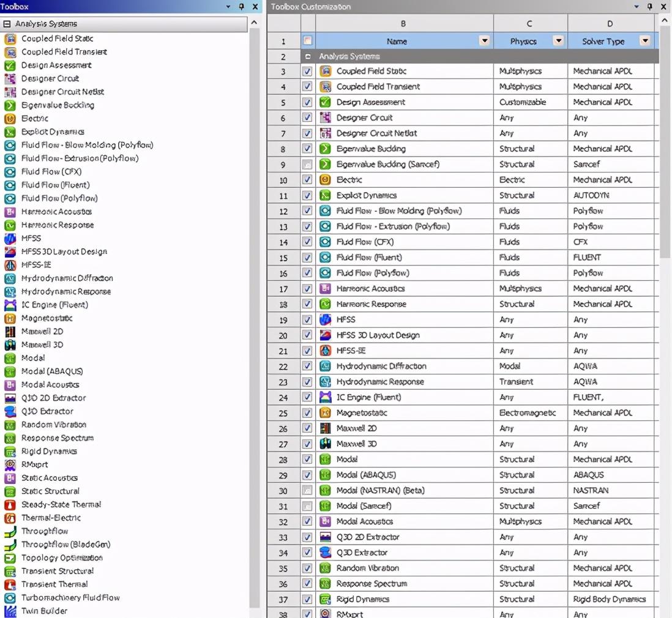Select Transient Thermal icon in Toolbox
The height and width of the screenshot is (618, 672).
coord(10,584)
